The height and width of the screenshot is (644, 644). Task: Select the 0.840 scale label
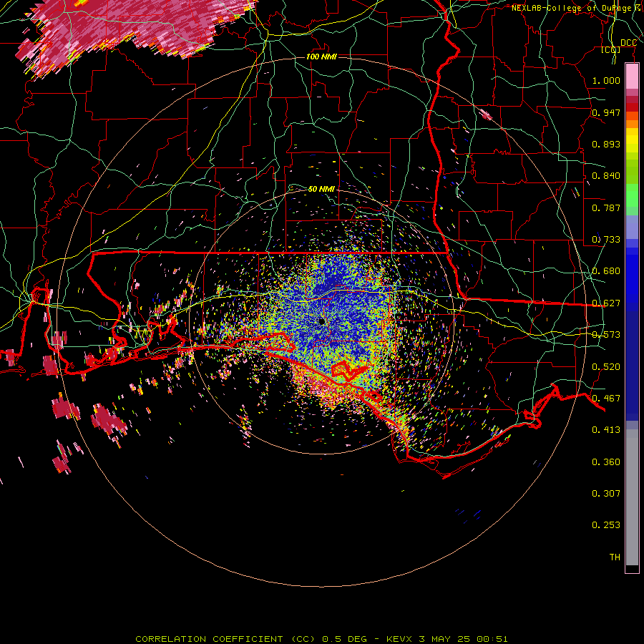[x=606, y=176]
